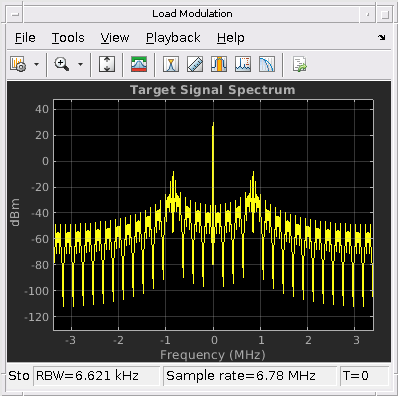
Task: Click the Scale Axes Limits icon
Action: (x=107, y=64)
